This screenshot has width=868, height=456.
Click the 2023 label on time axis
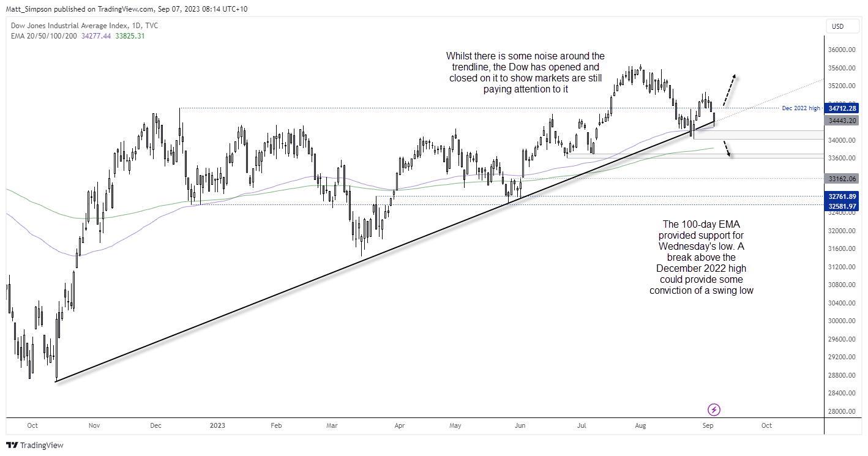[x=218, y=425]
